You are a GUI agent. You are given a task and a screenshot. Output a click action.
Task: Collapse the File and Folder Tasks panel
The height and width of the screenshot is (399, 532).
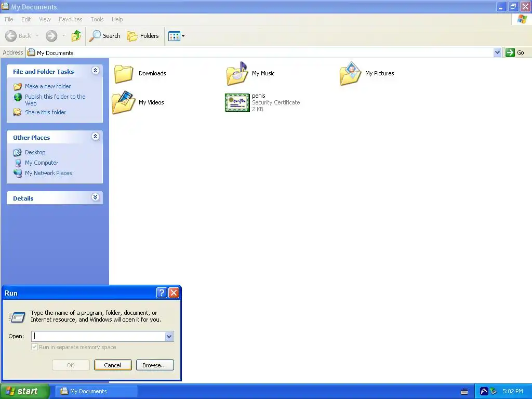(x=96, y=71)
